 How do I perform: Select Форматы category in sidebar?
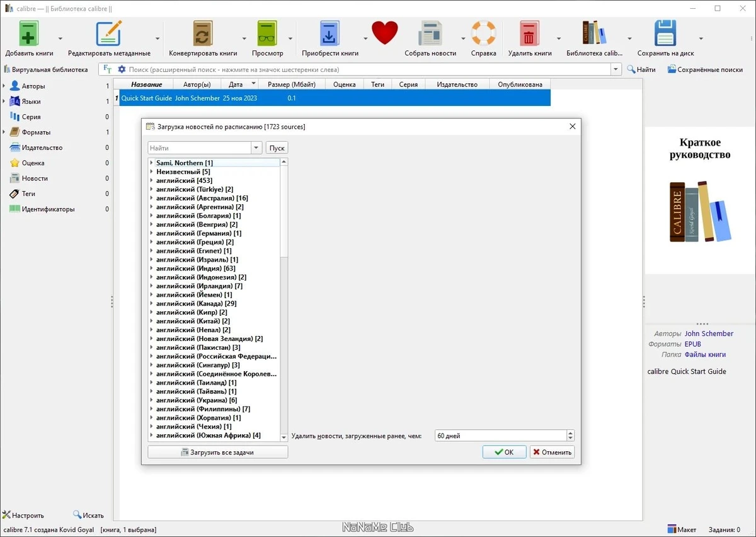pyautogui.click(x=36, y=132)
